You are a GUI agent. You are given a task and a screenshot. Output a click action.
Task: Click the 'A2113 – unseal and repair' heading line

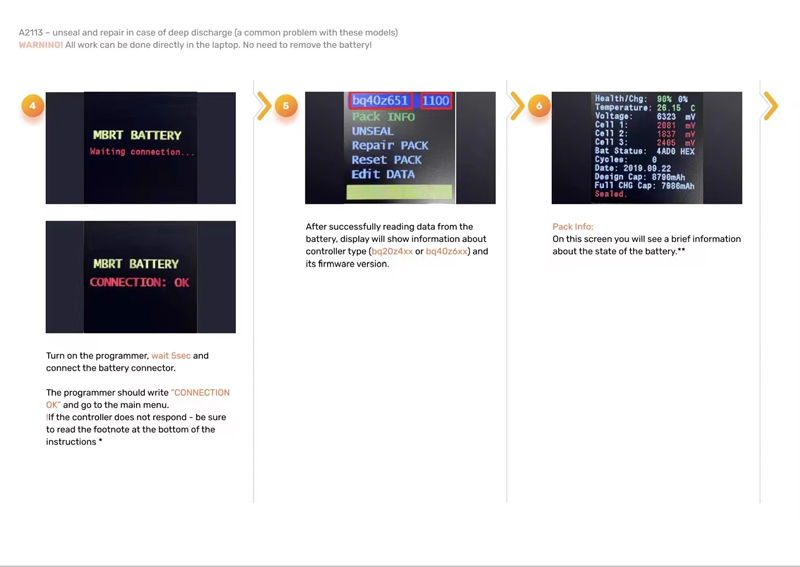tap(208, 33)
